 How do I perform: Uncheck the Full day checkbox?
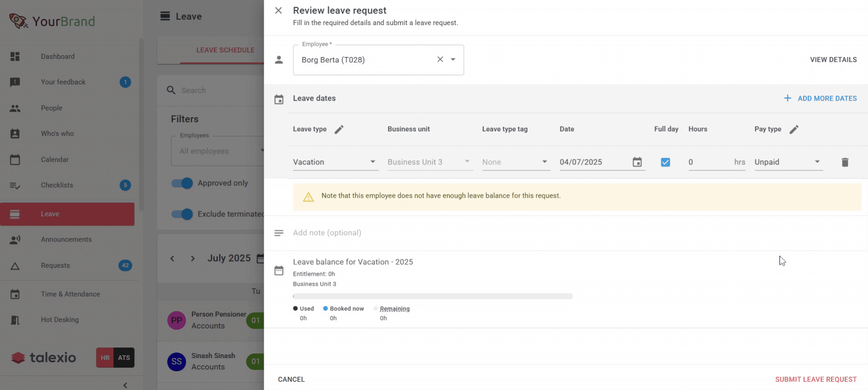[x=665, y=162]
